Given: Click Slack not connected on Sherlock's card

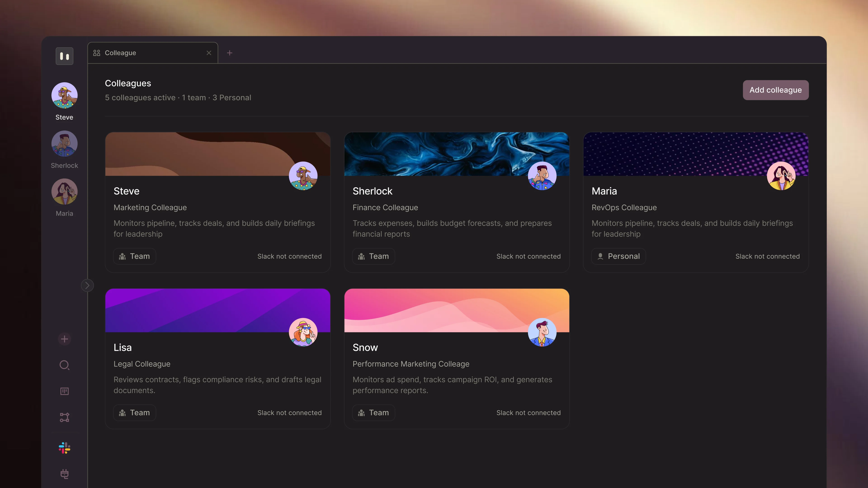Looking at the screenshot, I should coord(528,256).
